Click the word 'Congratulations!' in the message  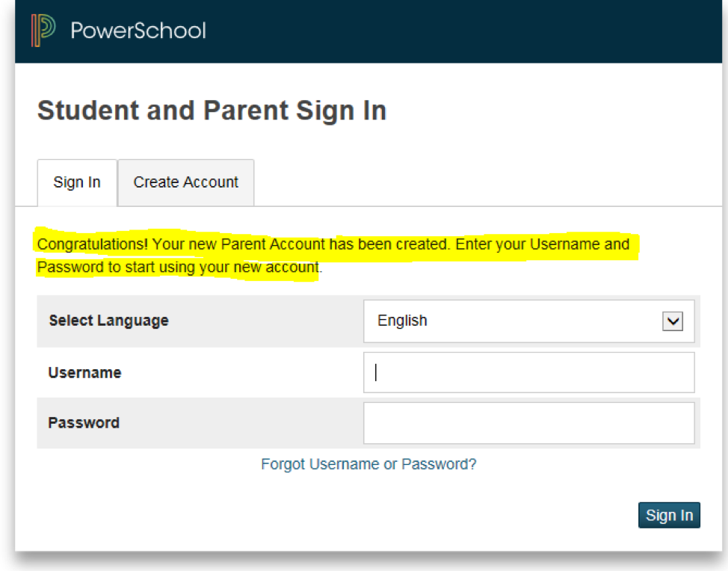click(x=93, y=244)
